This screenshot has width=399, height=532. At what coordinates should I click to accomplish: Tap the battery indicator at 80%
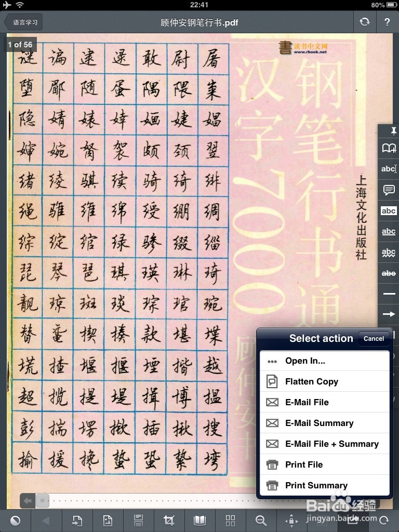click(385, 5)
